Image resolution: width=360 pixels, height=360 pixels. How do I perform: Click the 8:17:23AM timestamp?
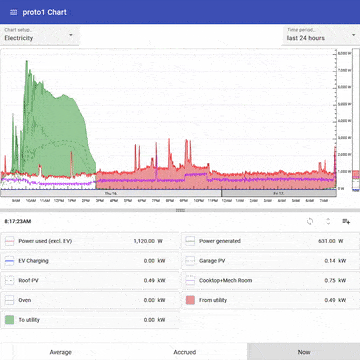pos(18,221)
